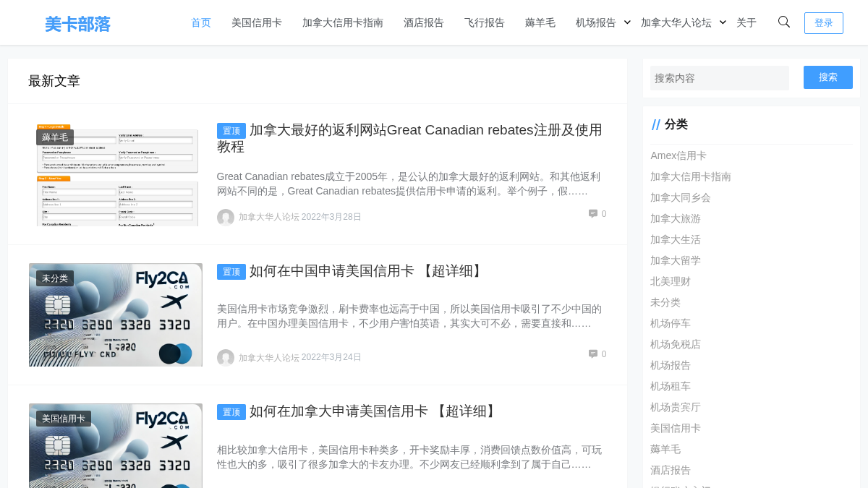The height and width of the screenshot is (488, 868).
Task: Open 加拿大华人论坛 nav menu item
Action: click(x=676, y=22)
